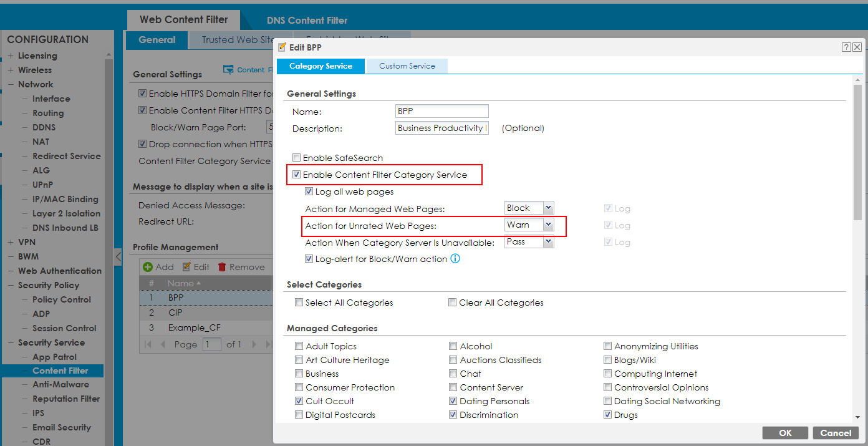This screenshot has height=446, width=868.
Task: Click the help question mark on Edit BPP dialog
Action: [x=846, y=47]
